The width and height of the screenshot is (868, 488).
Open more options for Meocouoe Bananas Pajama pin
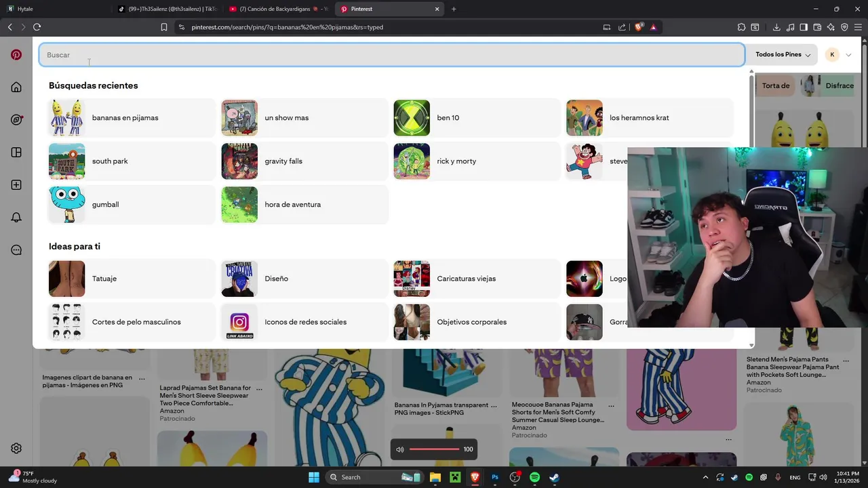pos(611,405)
